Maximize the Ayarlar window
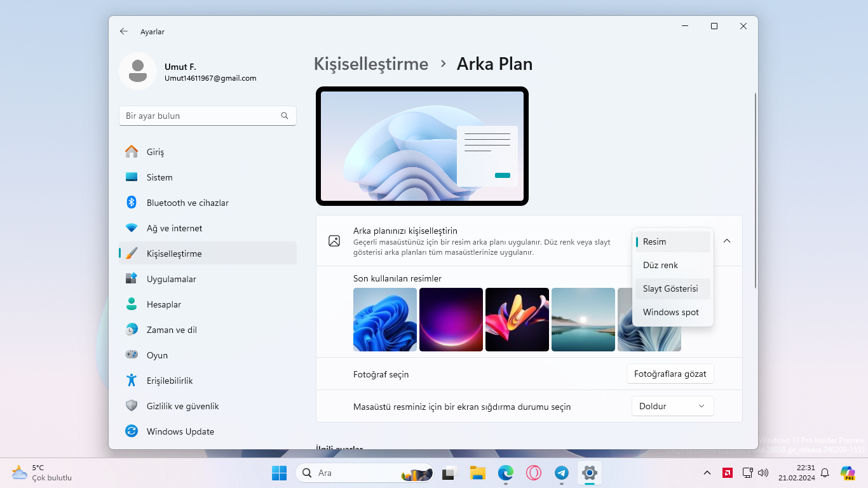This screenshot has height=488, width=868. tap(714, 26)
